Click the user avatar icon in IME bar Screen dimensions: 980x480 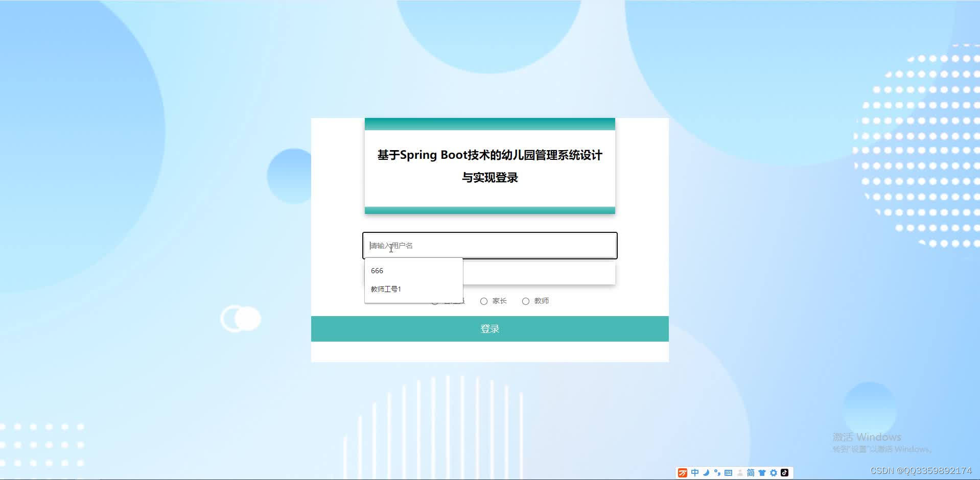[740, 473]
